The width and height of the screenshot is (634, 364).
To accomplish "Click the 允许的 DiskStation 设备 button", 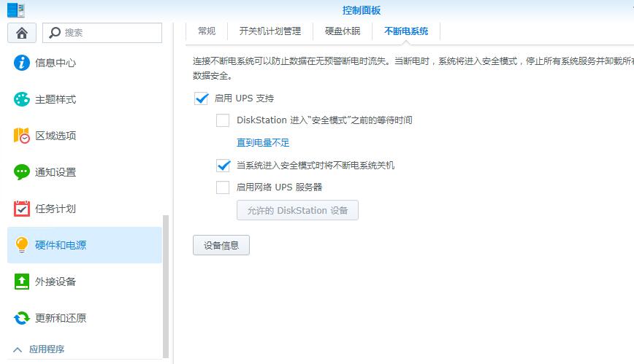I will [297, 211].
